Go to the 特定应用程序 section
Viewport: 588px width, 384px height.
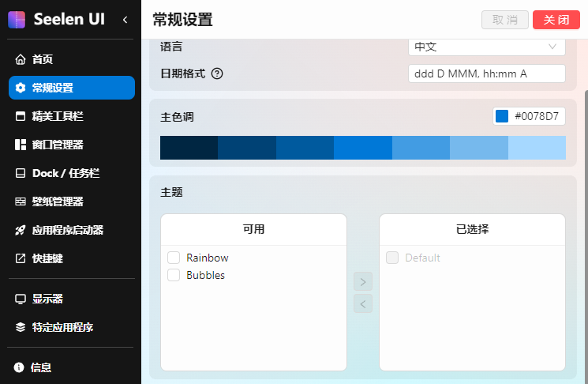pos(68,327)
